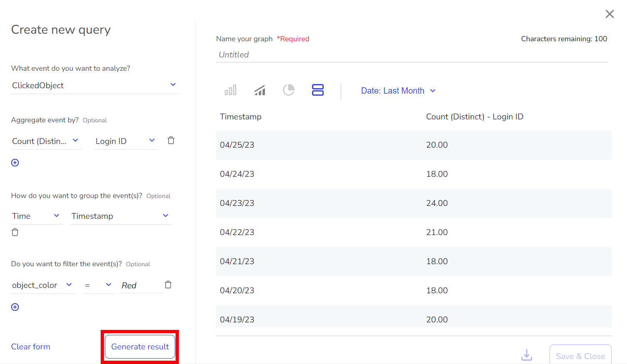Click the Timestamp column header
Viewport: 627px width, 364px height.
(241, 116)
